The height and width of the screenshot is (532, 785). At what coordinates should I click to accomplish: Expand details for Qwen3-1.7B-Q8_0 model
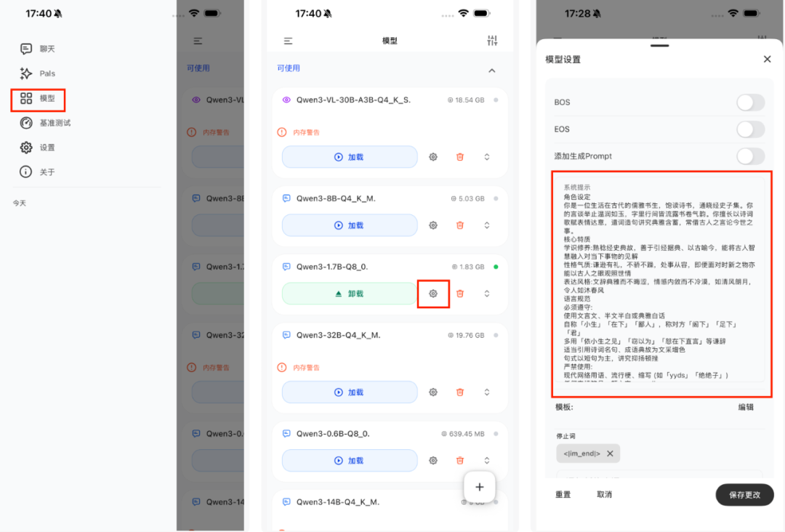[x=487, y=294]
